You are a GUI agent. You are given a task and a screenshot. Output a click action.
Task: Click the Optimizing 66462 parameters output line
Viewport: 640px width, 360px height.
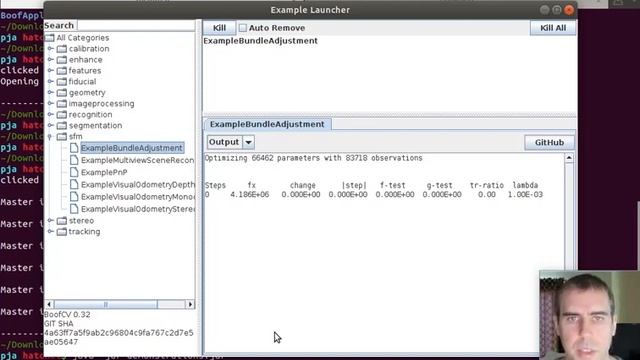click(313, 158)
